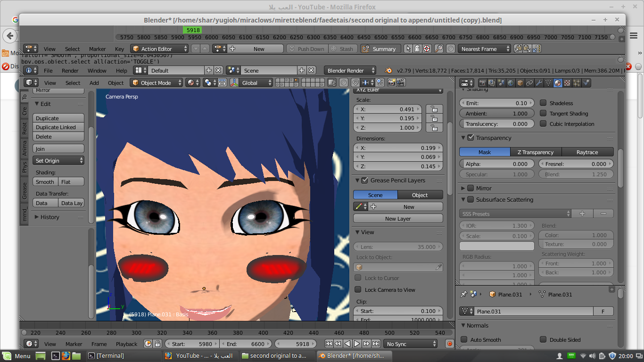Jump to last frame in timeline
644x362 pixels.
pos(376,344)
